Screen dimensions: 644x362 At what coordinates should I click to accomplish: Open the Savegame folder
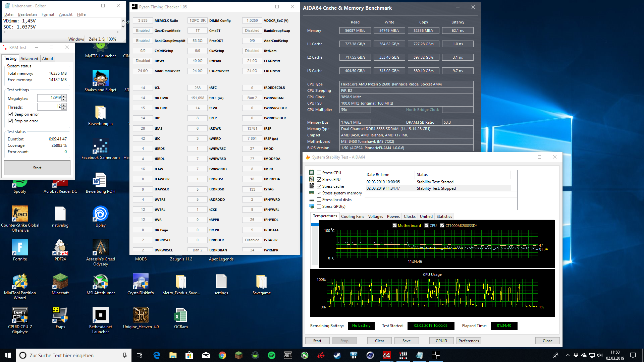(x=262, y=284)
